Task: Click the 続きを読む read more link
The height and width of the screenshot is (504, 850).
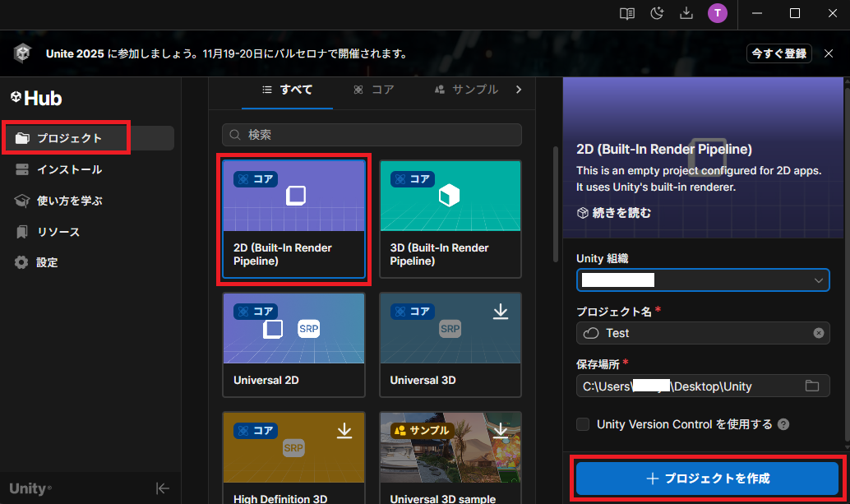Action: (x=614, y=213)
